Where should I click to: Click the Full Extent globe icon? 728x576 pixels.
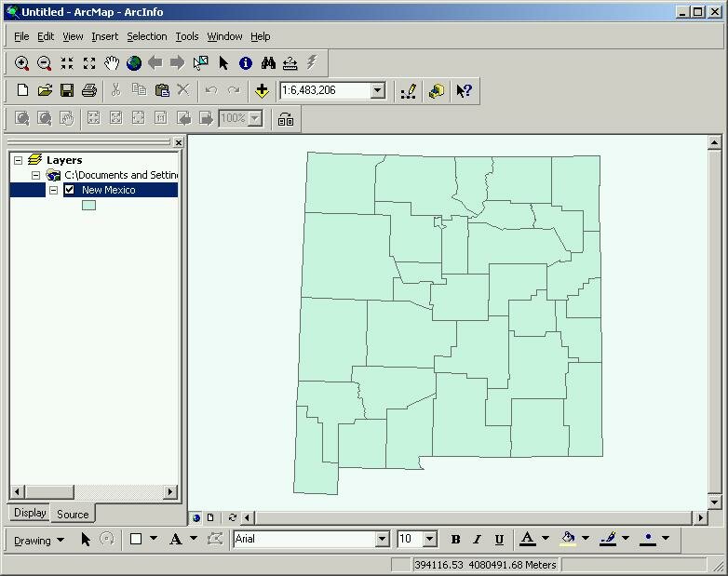(134, 63)
